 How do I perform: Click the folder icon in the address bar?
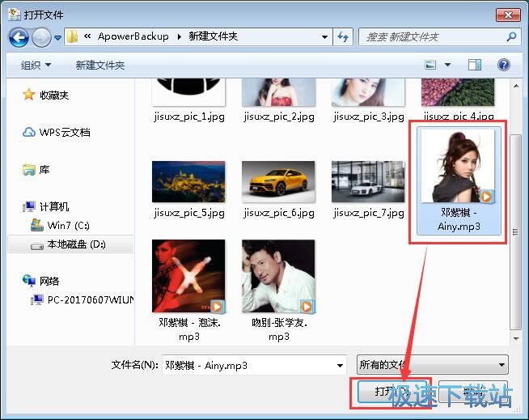(x=72, y=36)
